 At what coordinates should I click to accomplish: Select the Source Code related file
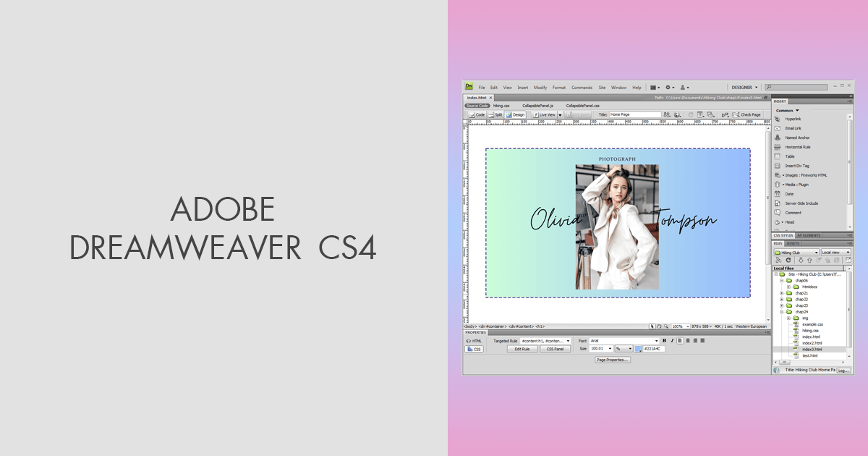pos(477,106)
